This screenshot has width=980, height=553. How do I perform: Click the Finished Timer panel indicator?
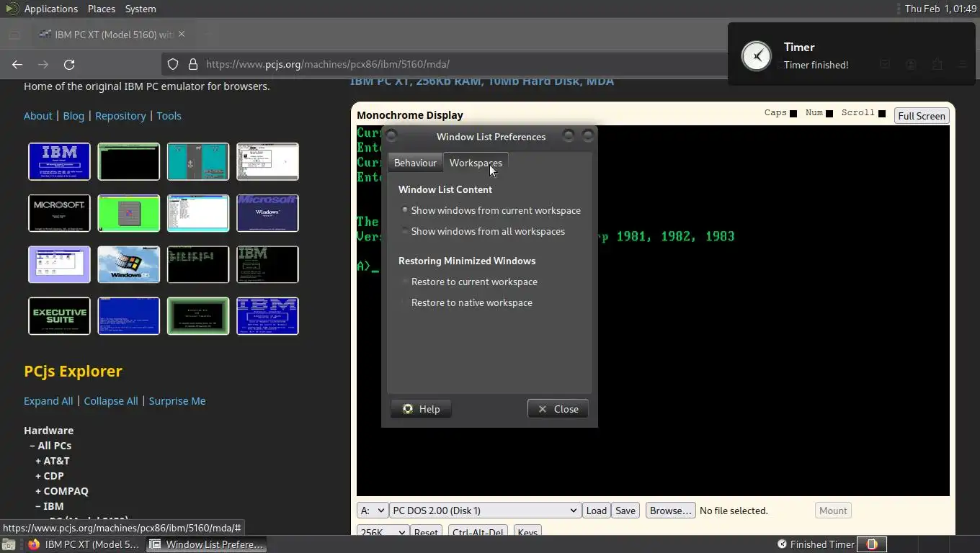(x=815, y=544)
